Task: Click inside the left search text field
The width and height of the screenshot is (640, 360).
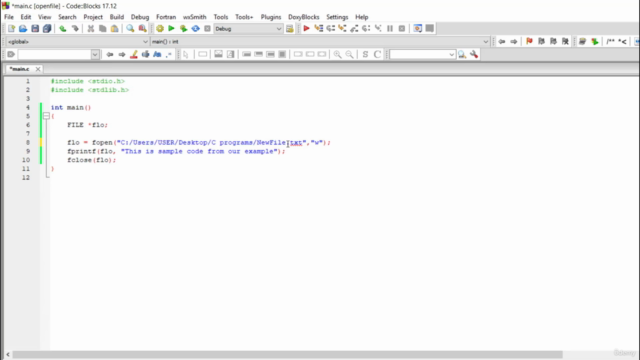Action: 55,55
